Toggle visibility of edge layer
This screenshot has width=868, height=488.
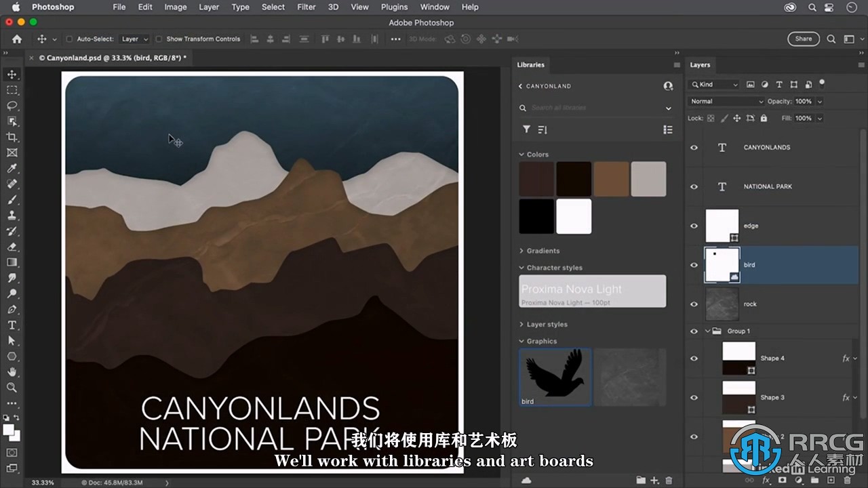[x=694, y=226]
